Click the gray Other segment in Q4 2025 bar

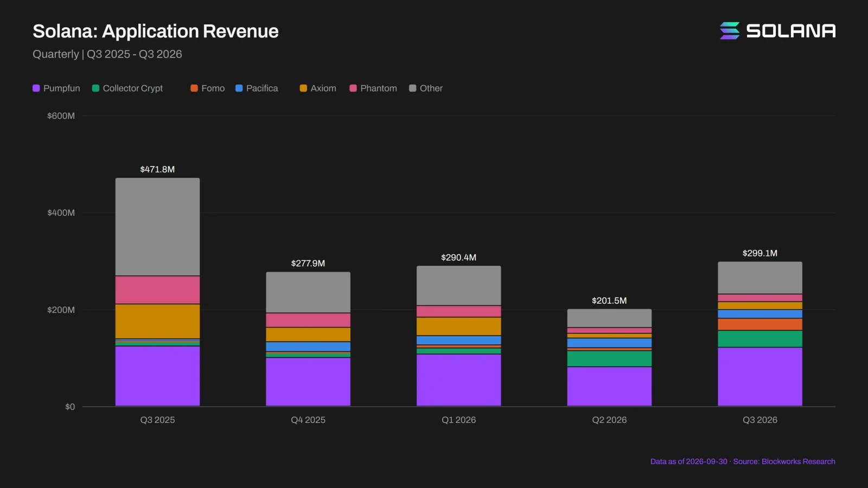308,292
